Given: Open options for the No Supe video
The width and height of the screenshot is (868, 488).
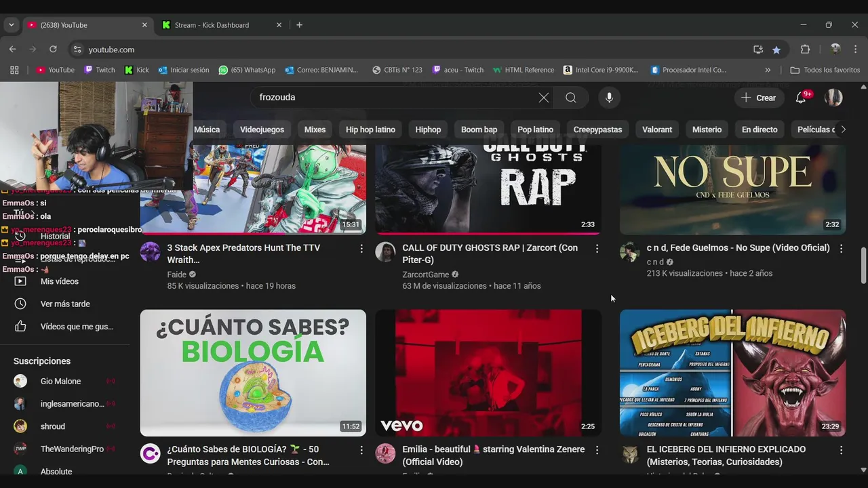Looking at the screenshot, I should [841, 249].
